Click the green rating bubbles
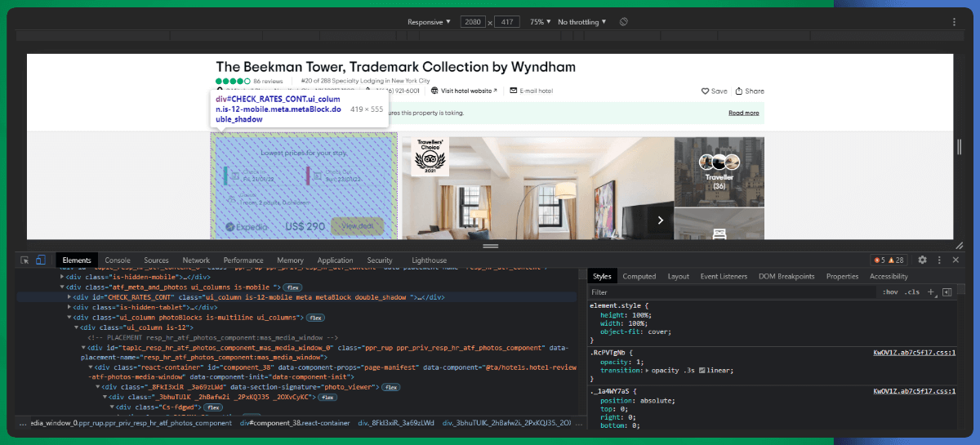This screenshot has height=445, width=980. (233, 82)
